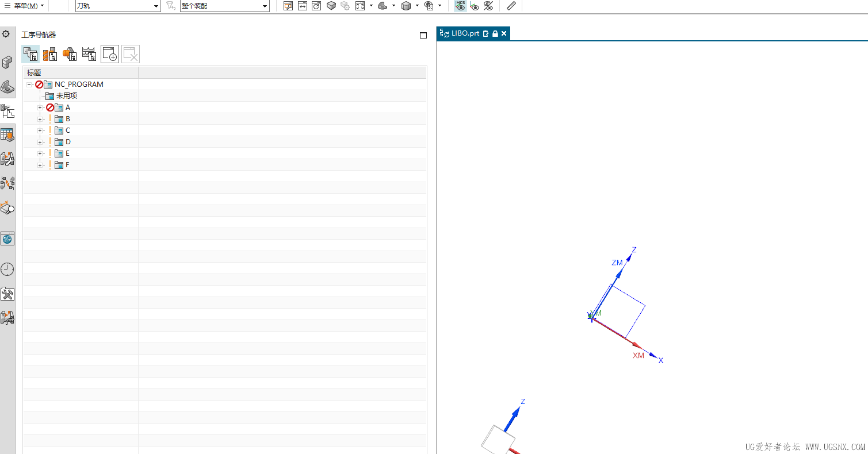Switch to Program Order View
This screenshot has height=454, width=868.
pyautogui.click(x=30, y=54)
